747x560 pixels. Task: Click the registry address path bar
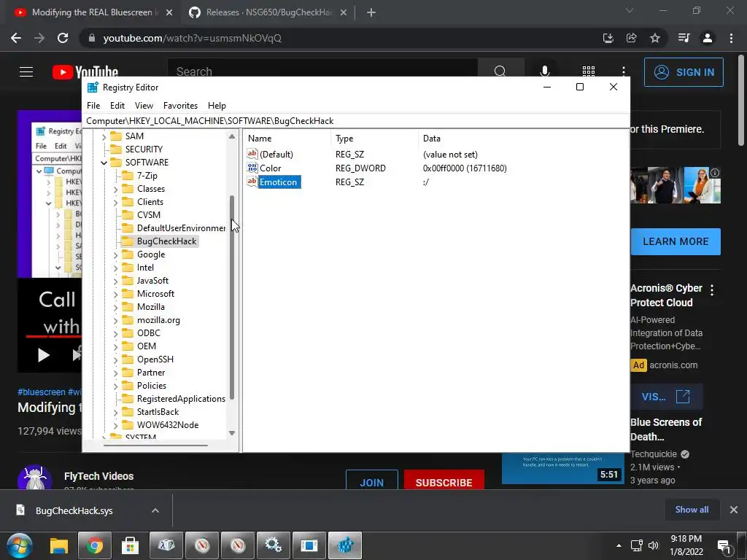[x=355, y=121]
